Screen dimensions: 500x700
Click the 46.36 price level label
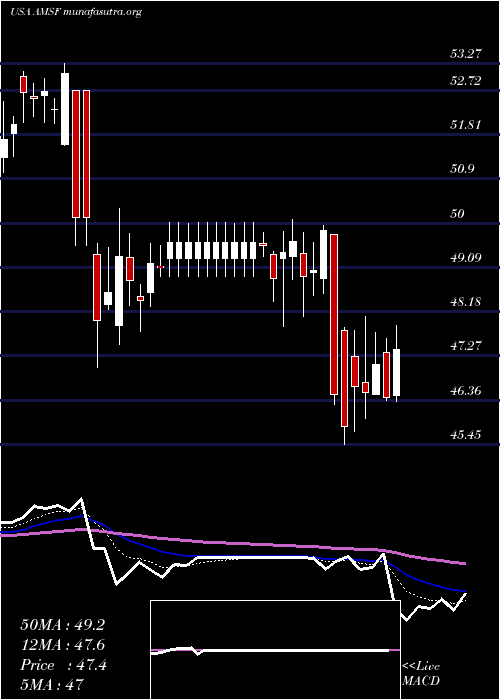(x=466, y=391)
